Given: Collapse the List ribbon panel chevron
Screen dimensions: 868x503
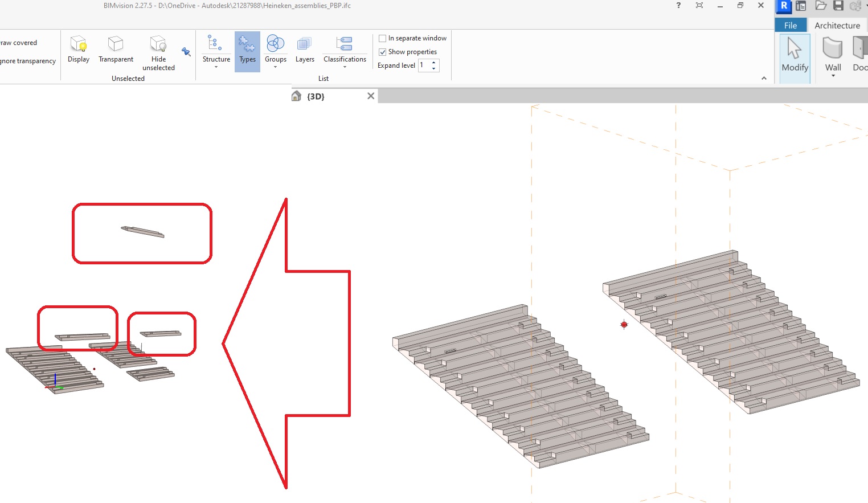Looking at the screenshot, I should (x=764, y=78).
